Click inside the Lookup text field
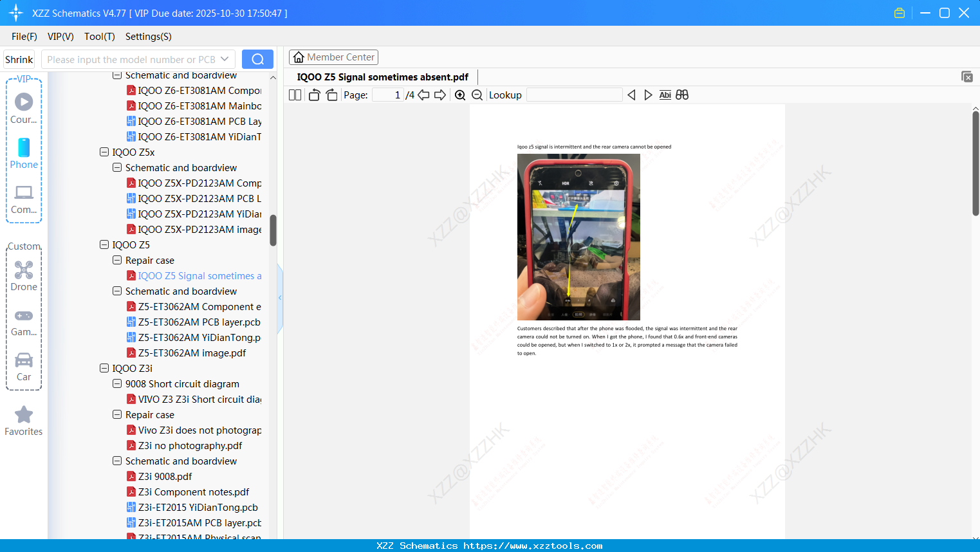The height and width of the screenshot is (552, 980). [x=573, y=95]
